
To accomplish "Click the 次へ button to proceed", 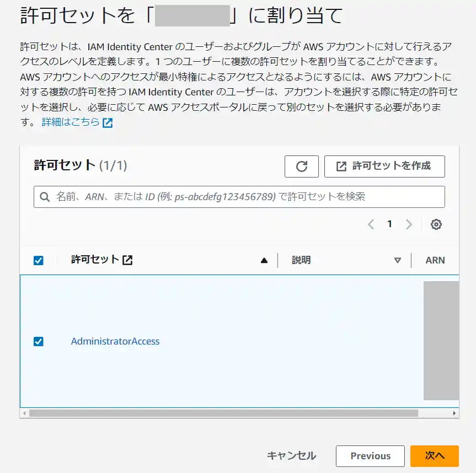I will [x=435, y=456].
